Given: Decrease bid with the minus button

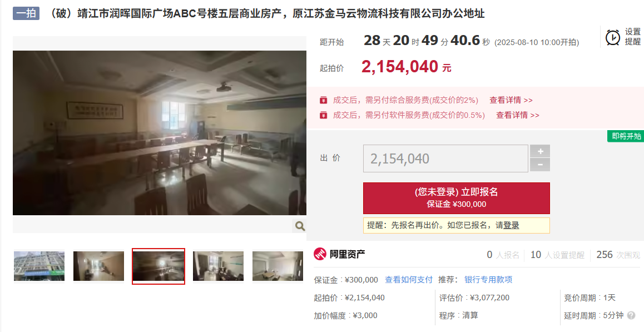Looking at the screenshot, I should pos(540,165).
